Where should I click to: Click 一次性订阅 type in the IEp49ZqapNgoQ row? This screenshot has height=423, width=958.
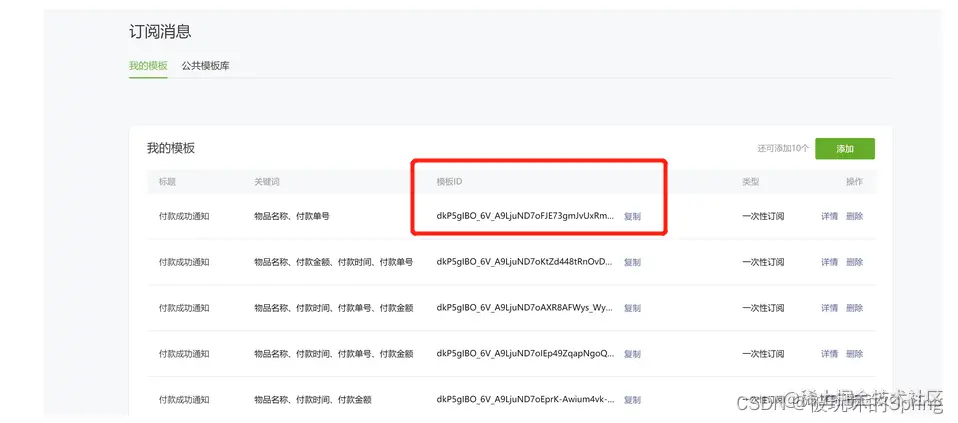click(x=763, y=353)
